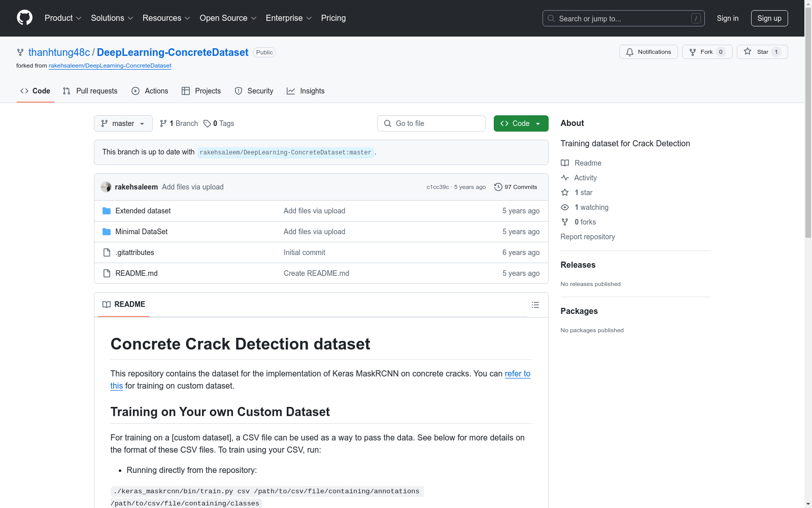Star this repository
The height and width of the screenshot is (508, 812).
[x=762, y=52]
